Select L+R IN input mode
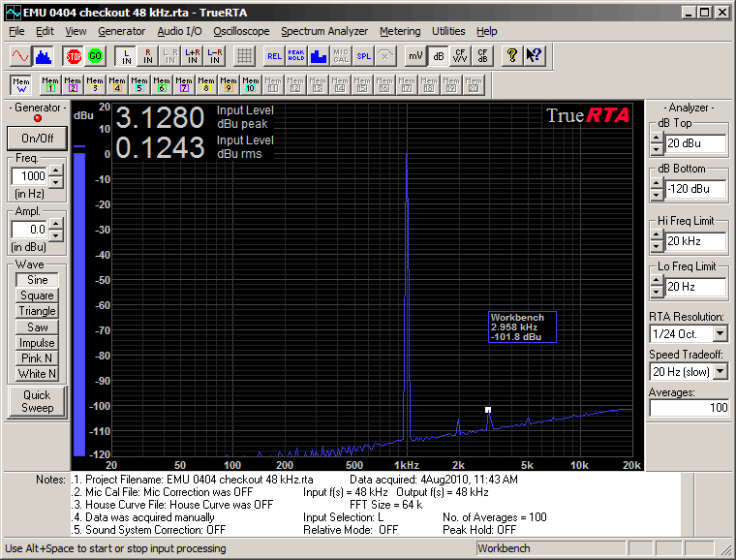 click(x=193, y=56)
